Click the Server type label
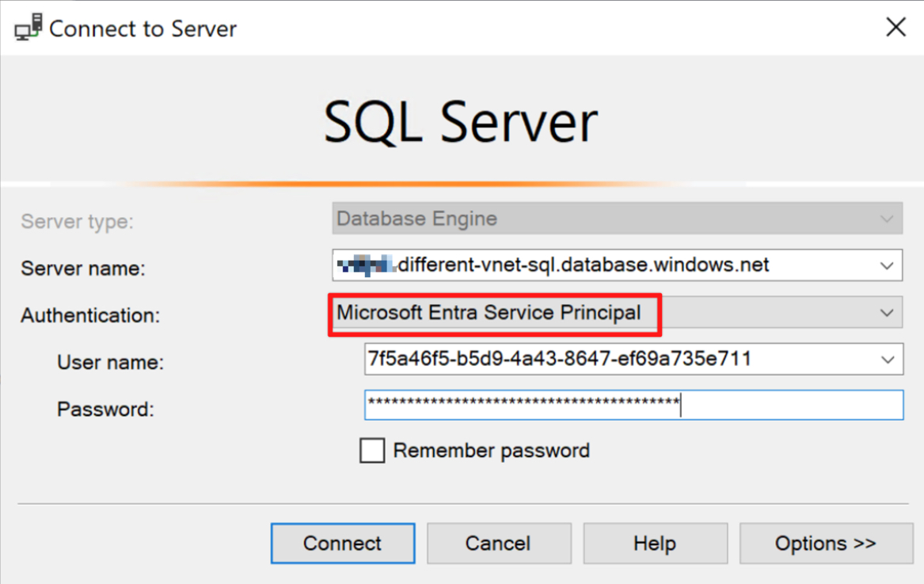The height and width of the screenshot is (584, 924). coord(77,221)
